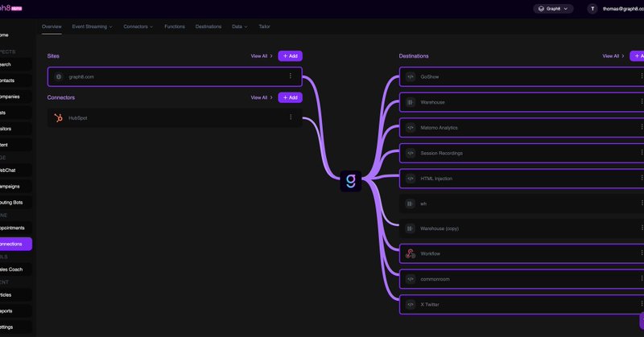Viewport: 644px width, 337px height.
Task: Click the user avatar T icon
Action: click(592, 9)
